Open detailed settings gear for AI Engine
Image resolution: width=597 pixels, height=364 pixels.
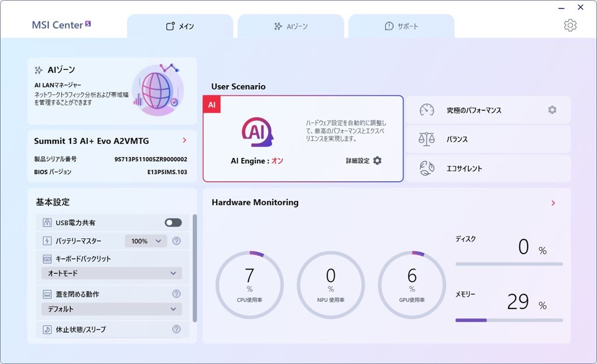(x=377, y=161)
